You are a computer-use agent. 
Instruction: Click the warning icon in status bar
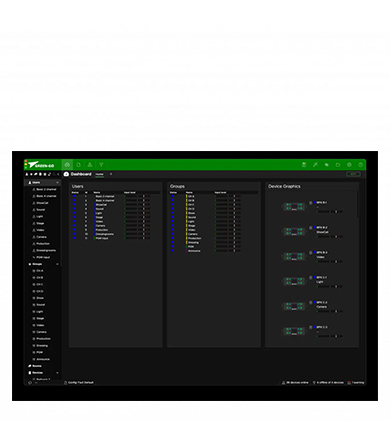(349, 383)
